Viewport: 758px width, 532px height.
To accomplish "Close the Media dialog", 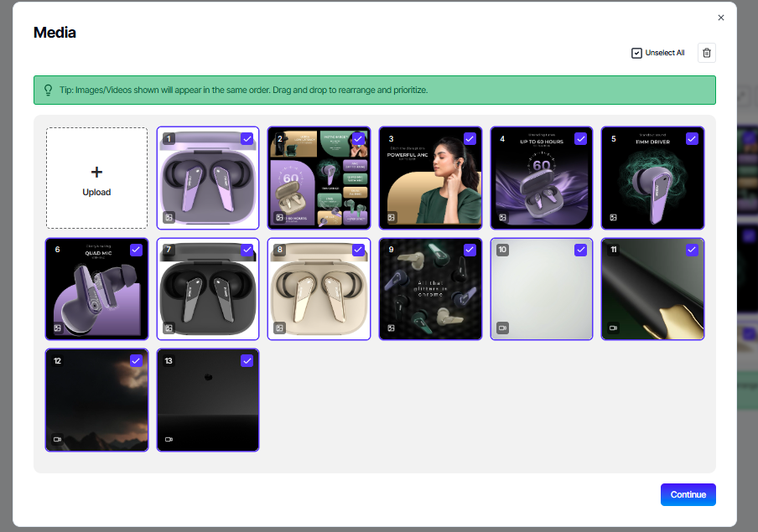I will coord(720,18).
